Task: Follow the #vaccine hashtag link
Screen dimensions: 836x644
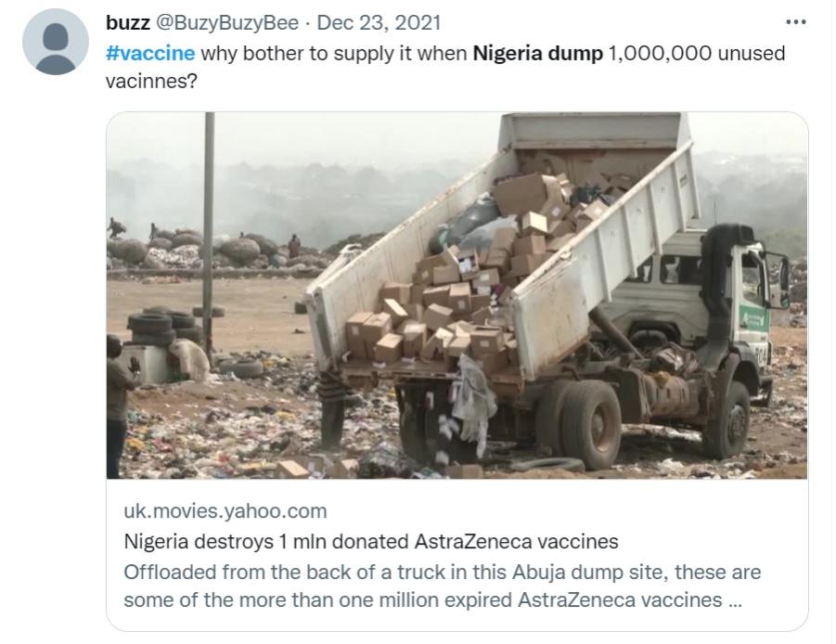Action: coord(150,53)
